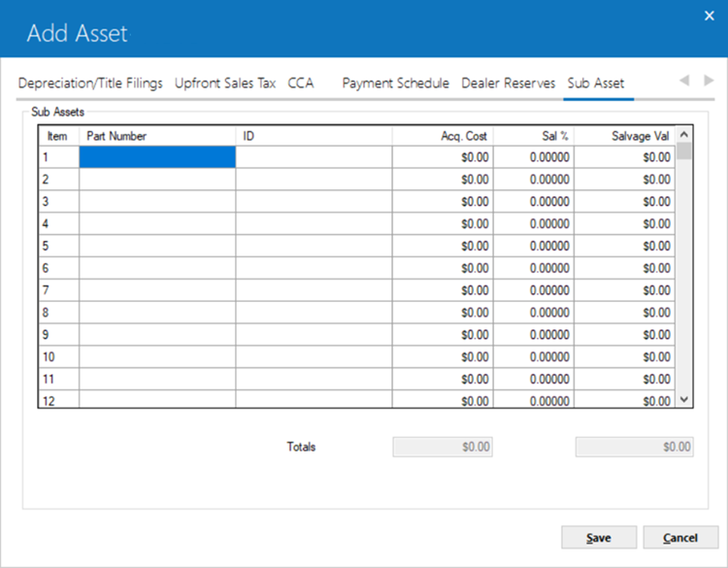728x568 pixels.
Task: Click Acq. Cost cell in row 1
Action: point(443,157)
